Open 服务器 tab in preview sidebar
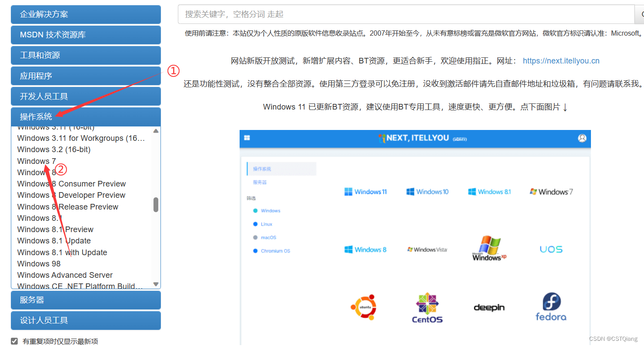Viewport: 644px width, 346px height. click(260, 182)
